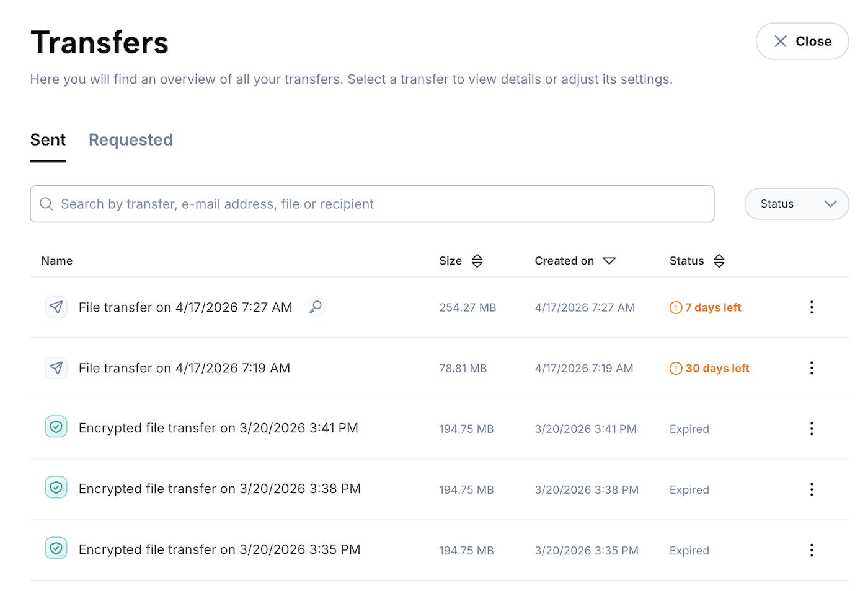Image resolution: width=868 pixels, height=591 pixels.
Task: Click the Created on column header label
Action: [x=564, y=261]
